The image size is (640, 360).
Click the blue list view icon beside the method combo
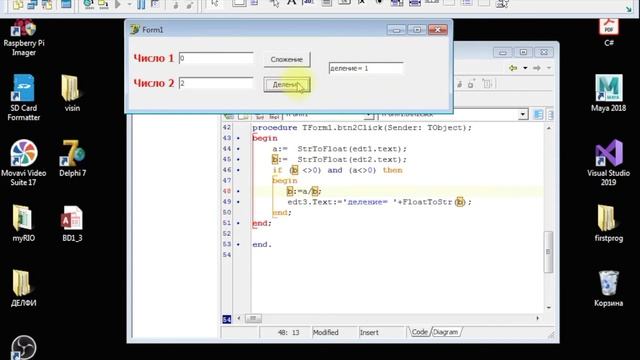point(538,115)
